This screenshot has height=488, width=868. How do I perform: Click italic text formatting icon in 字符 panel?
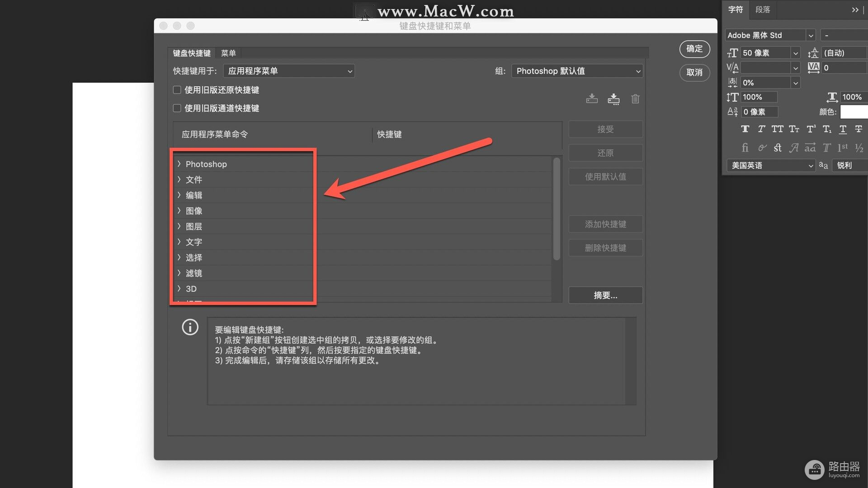click(761, 130)
